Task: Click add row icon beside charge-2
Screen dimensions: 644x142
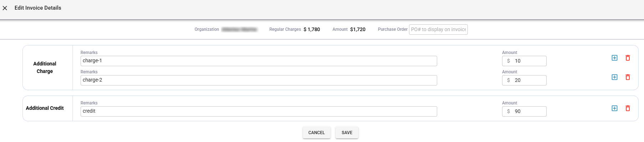Action: 614,77
